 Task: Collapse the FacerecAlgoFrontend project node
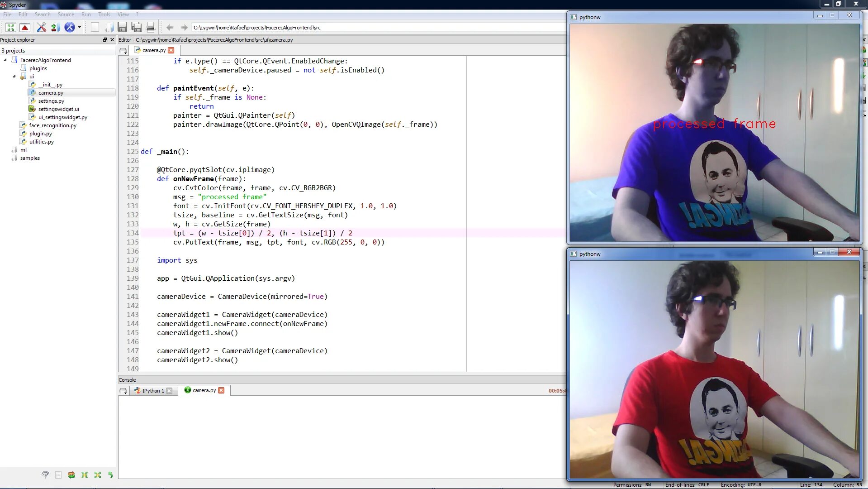5,60
